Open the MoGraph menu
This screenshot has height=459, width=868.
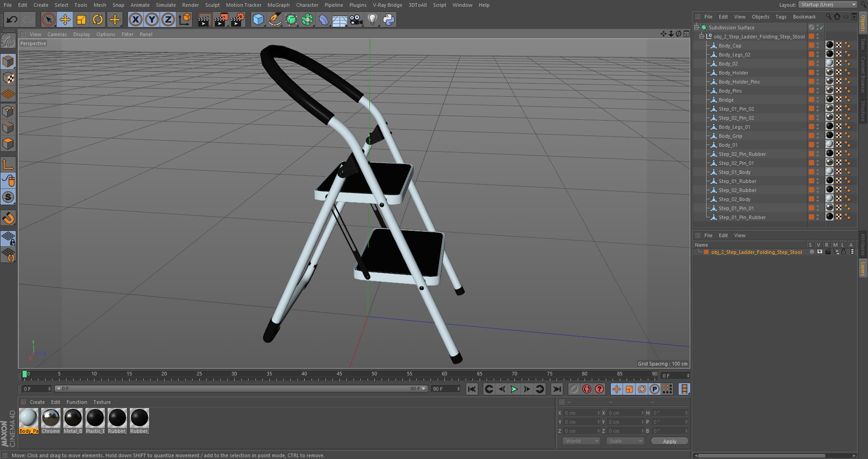[x=278, y=5]
